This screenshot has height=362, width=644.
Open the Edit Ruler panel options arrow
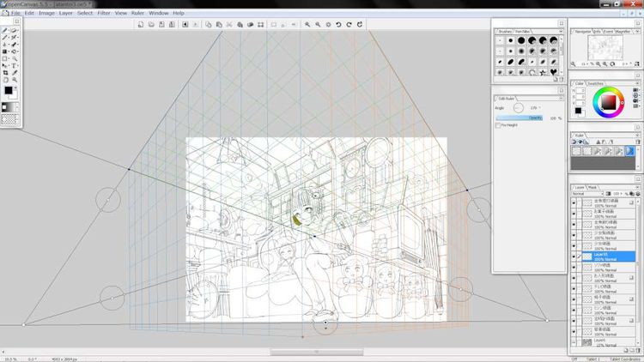click(561, 99)
